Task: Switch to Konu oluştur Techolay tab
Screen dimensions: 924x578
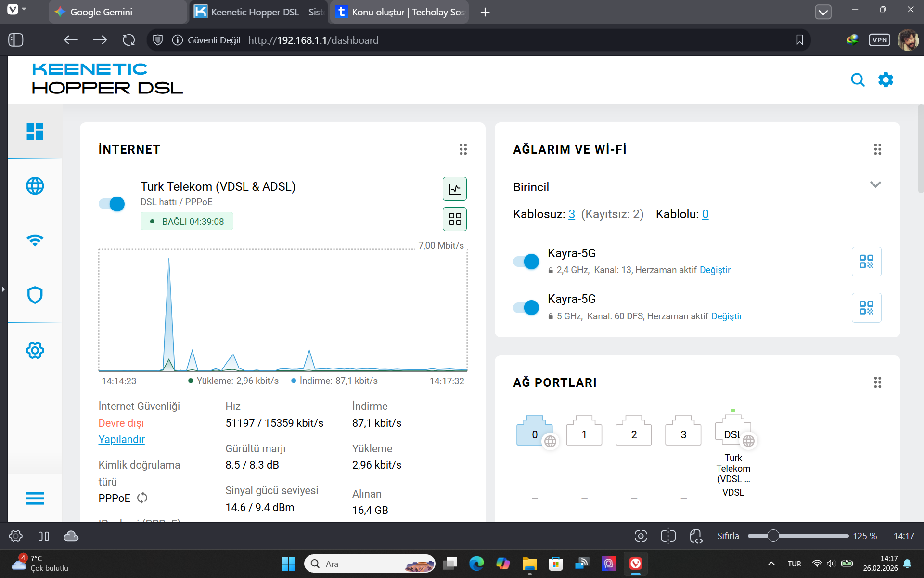Action: click(x=399, y=12)
